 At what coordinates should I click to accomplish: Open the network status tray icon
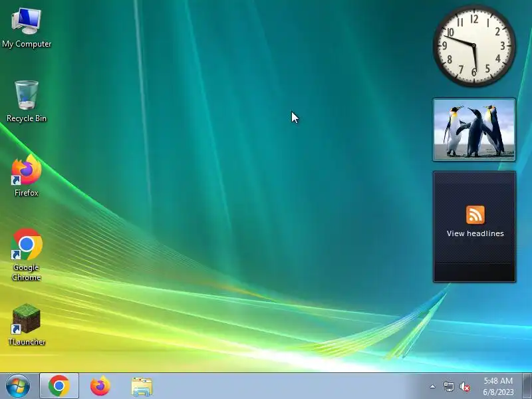tap(448, 386)
